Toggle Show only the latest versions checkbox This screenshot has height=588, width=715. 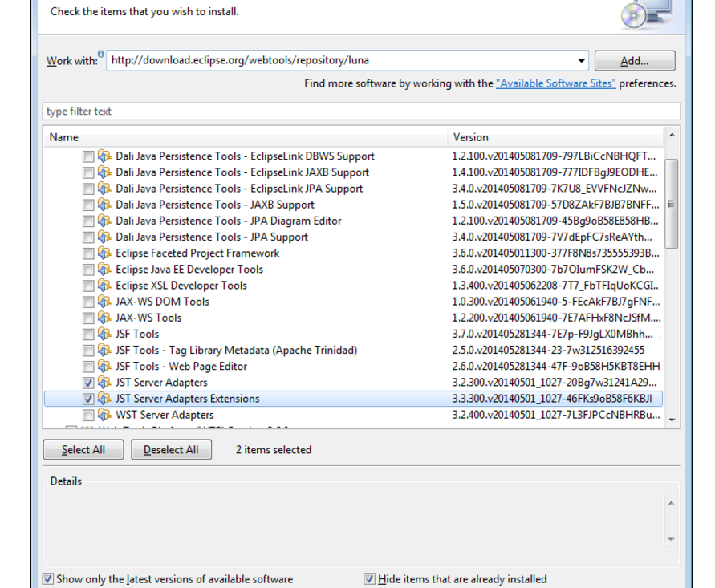click(48, 579)
